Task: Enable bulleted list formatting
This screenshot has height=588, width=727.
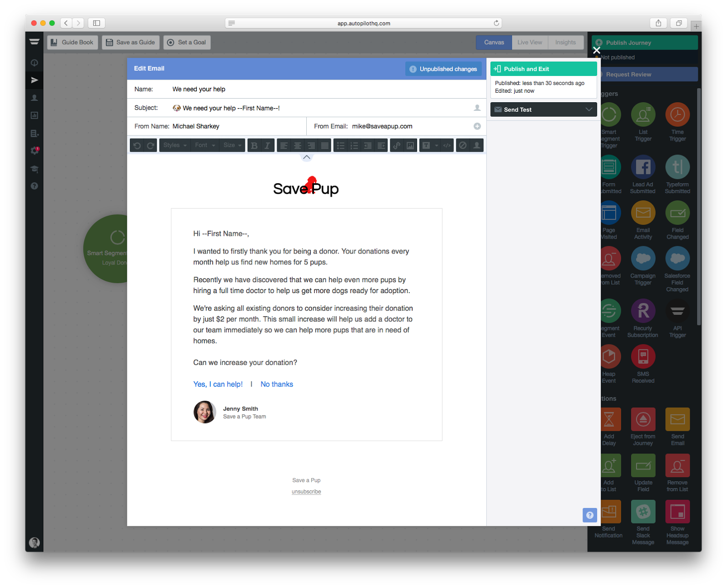Action: 340,145
